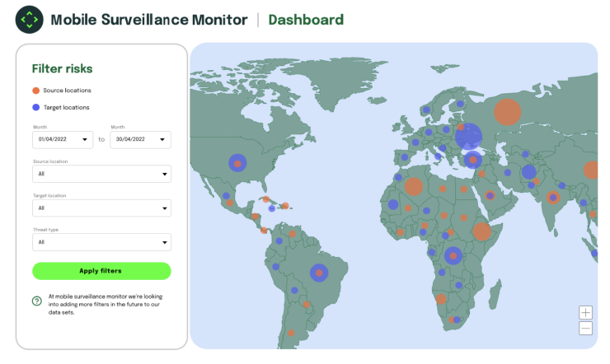Viewport: 610px width, 364px height.
Task: Zoom in on map with plus button
Action: tap(585, 312)
